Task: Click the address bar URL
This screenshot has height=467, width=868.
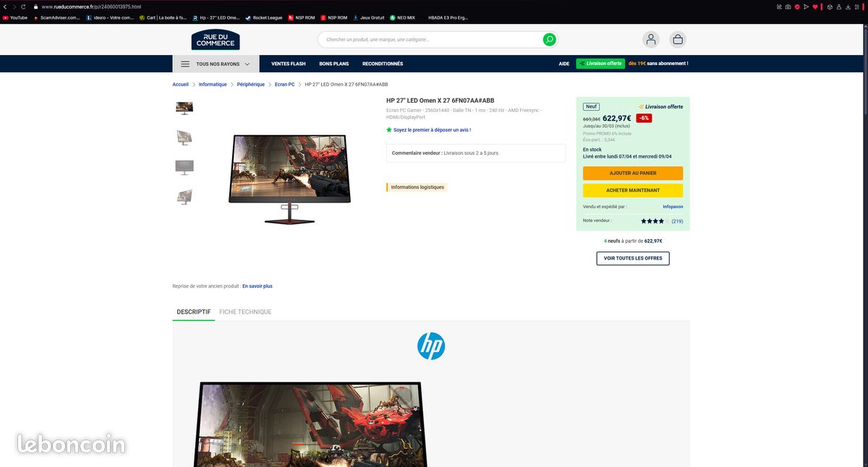Action: click(x=91, y=7)
